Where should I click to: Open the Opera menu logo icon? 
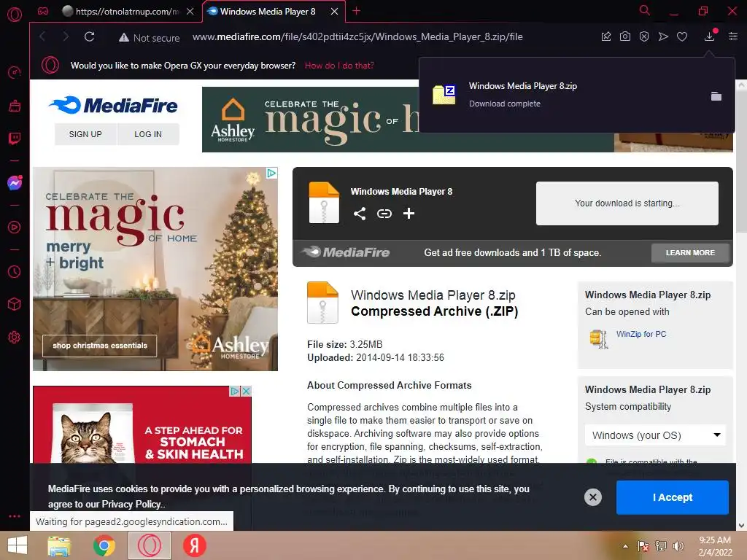click(15, 15)
